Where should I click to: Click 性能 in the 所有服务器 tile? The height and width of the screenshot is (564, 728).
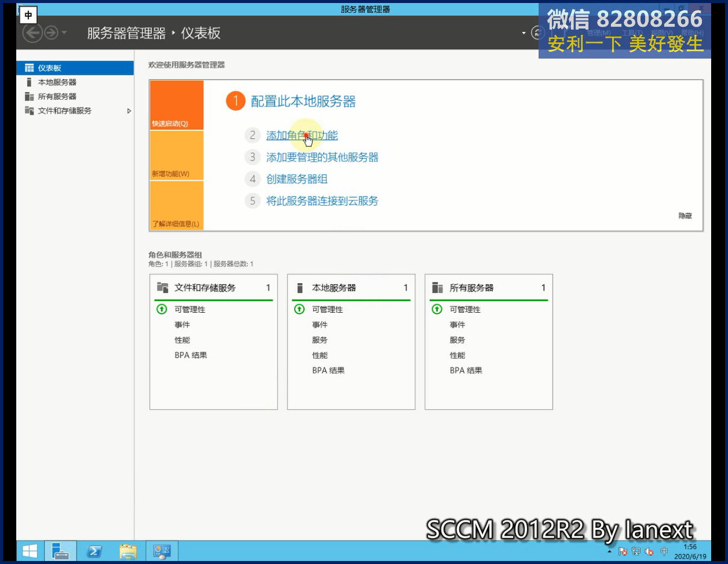pyautogui.click(x=458, y=355)
